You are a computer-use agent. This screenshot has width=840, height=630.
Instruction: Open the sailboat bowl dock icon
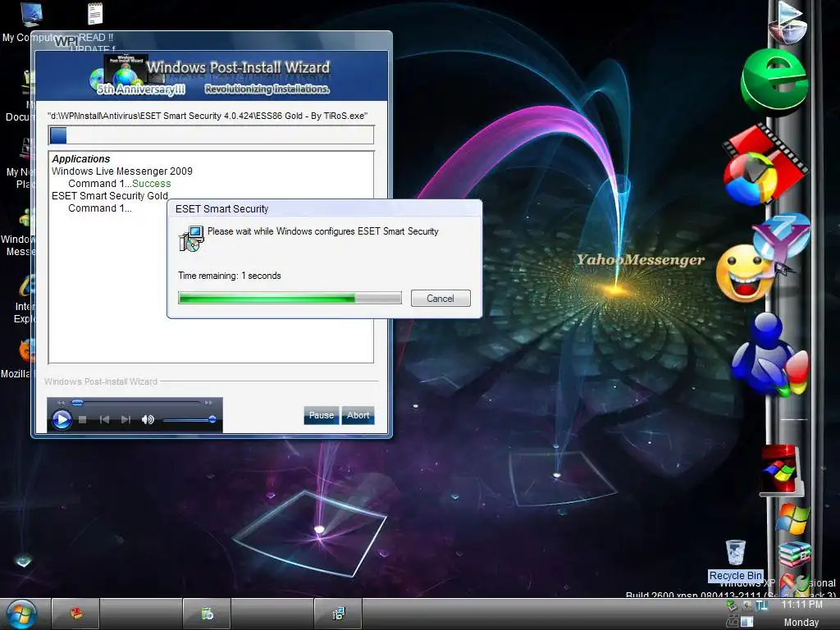787,22
